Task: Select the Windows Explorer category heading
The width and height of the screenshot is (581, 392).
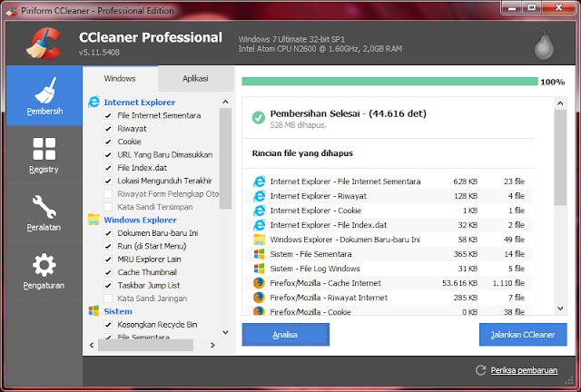Action: pyautogui.click(x=140, y=220)
